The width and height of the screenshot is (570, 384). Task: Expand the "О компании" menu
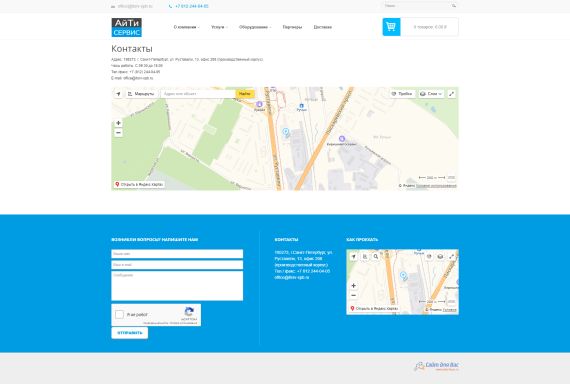coord(186,27)
